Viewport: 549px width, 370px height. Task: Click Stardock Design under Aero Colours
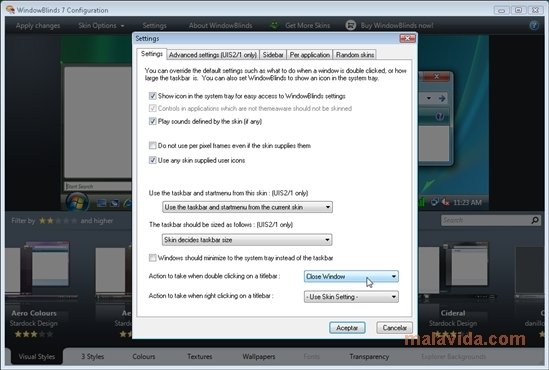click(x=34, y=323)
